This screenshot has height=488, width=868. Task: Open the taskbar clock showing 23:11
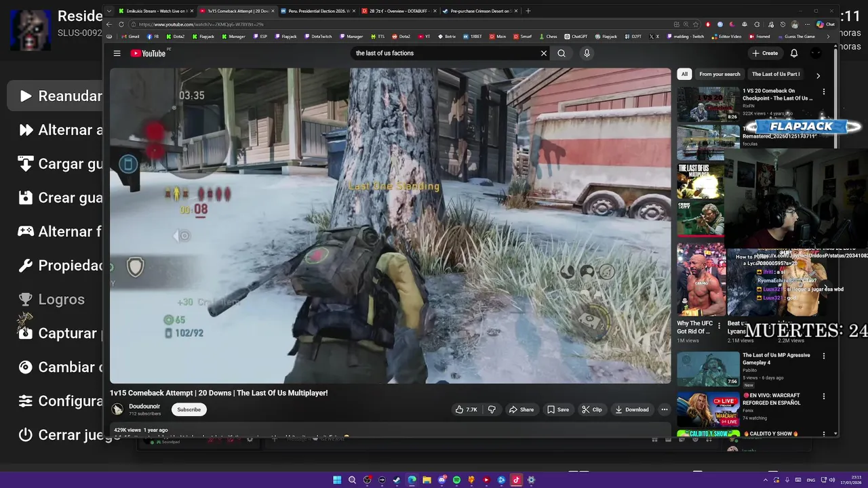click(851, 480)
